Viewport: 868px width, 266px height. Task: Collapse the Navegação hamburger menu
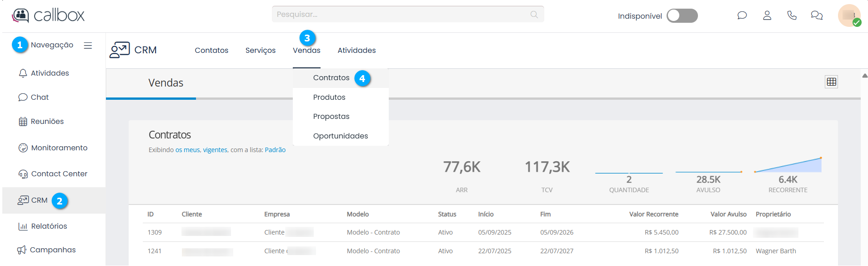(x=88, y=46)
